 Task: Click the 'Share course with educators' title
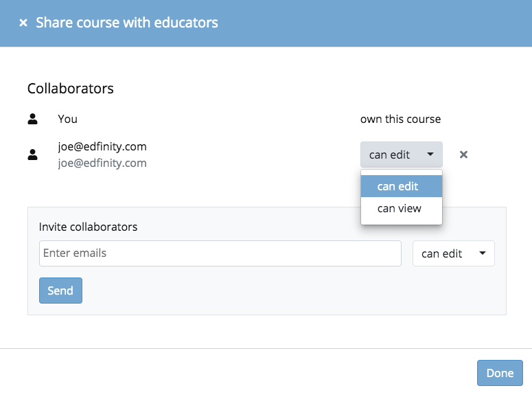coord(127,23)
